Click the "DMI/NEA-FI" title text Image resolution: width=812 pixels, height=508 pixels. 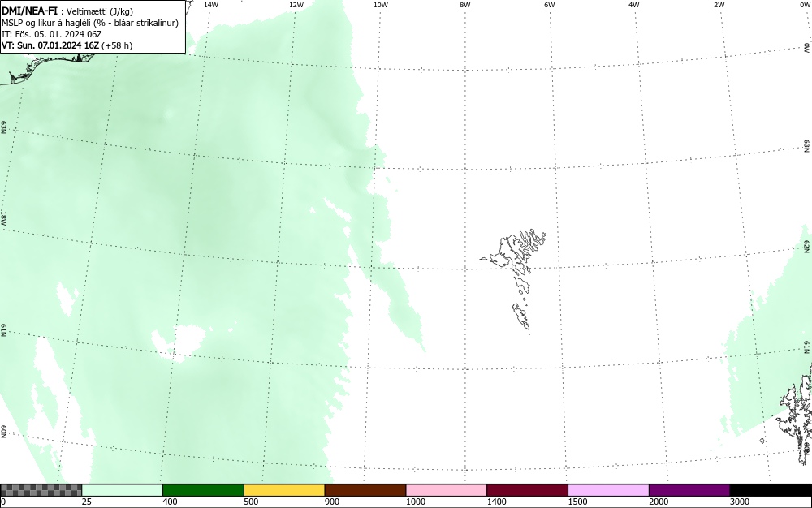point(29,11)
